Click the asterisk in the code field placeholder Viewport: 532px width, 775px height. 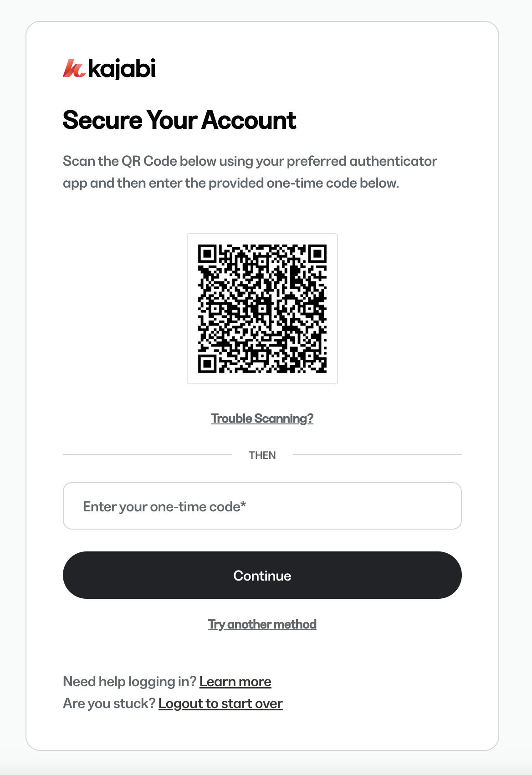[243, 504]
